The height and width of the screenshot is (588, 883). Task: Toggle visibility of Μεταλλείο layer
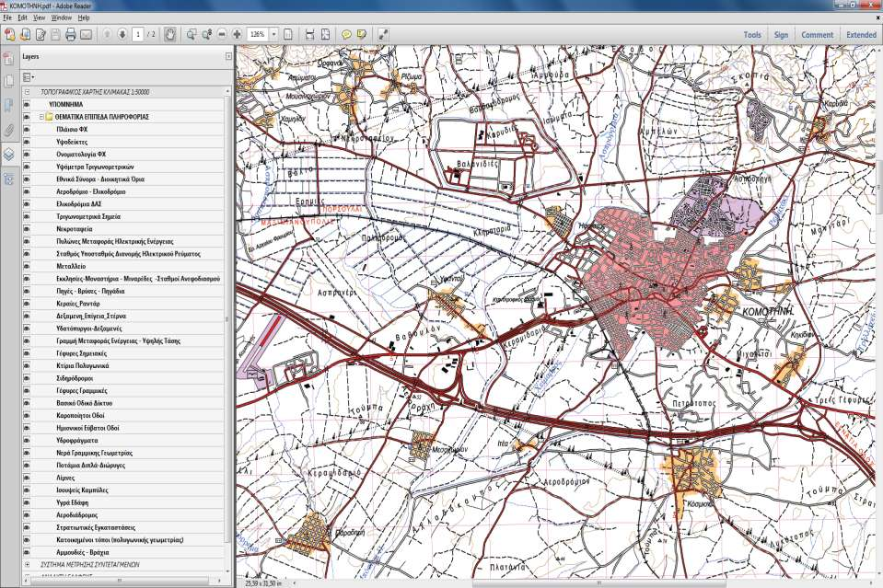27,266
